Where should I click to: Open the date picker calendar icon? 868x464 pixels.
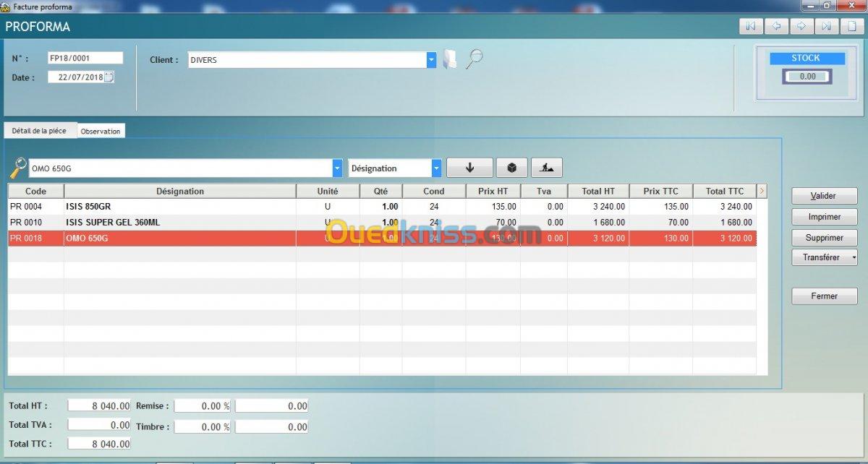[109, 77]
